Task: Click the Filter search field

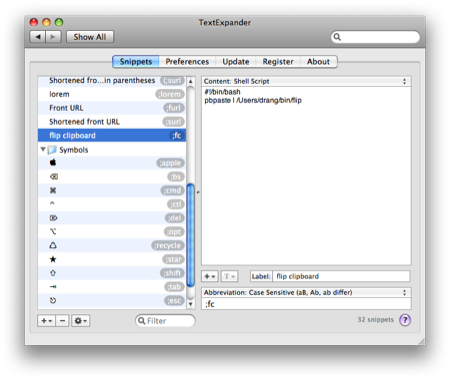Action: point(165,321)
